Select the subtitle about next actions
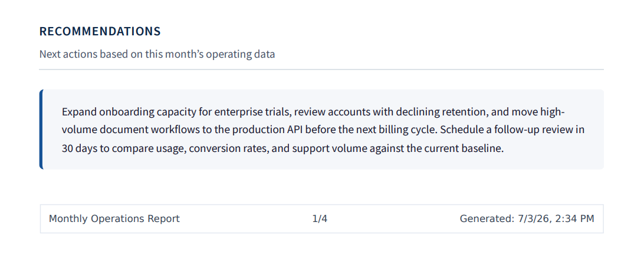 click(x=157, y=54)
